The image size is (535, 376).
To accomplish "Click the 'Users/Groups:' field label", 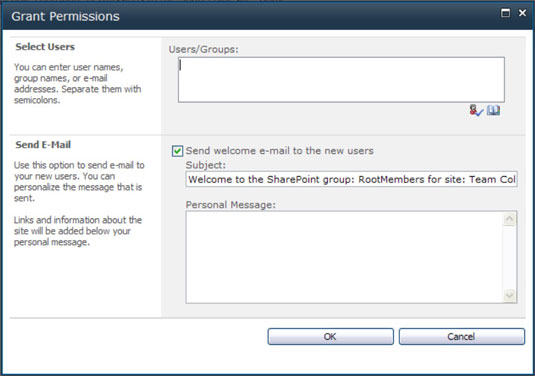I will coord(204,49).
